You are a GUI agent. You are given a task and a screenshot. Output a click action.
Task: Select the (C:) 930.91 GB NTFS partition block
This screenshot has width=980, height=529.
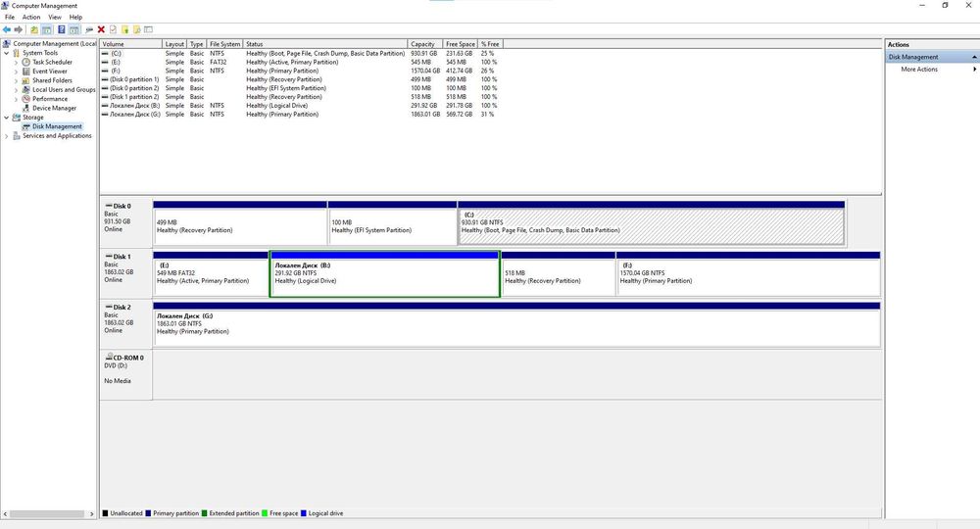[x=652, y=223]
